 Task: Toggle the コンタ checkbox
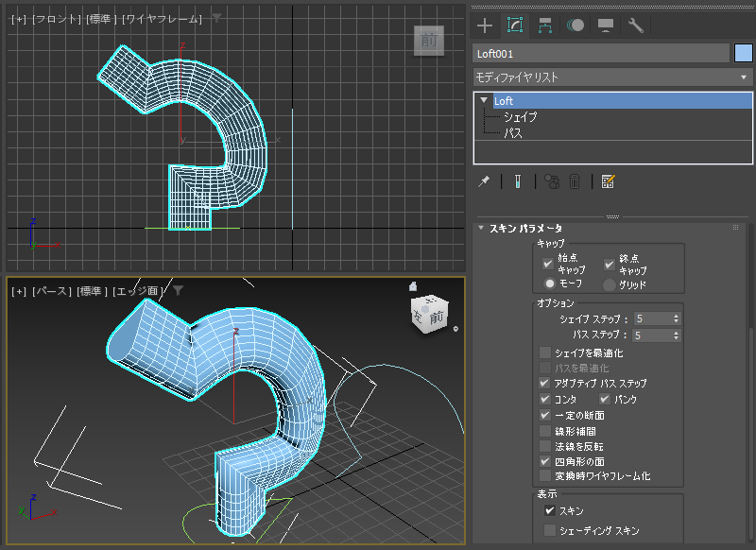coord(545,399)
